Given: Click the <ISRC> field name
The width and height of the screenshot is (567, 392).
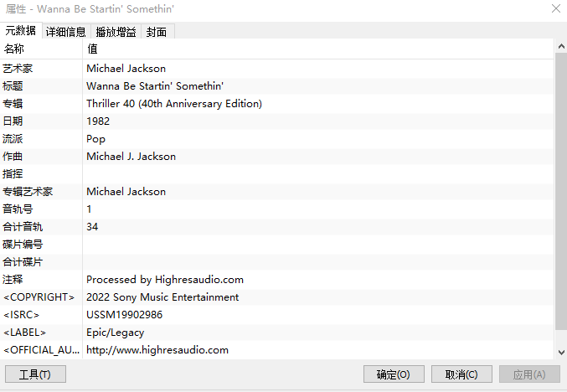Looking at the screenshot, I should (x=21, y=315).
